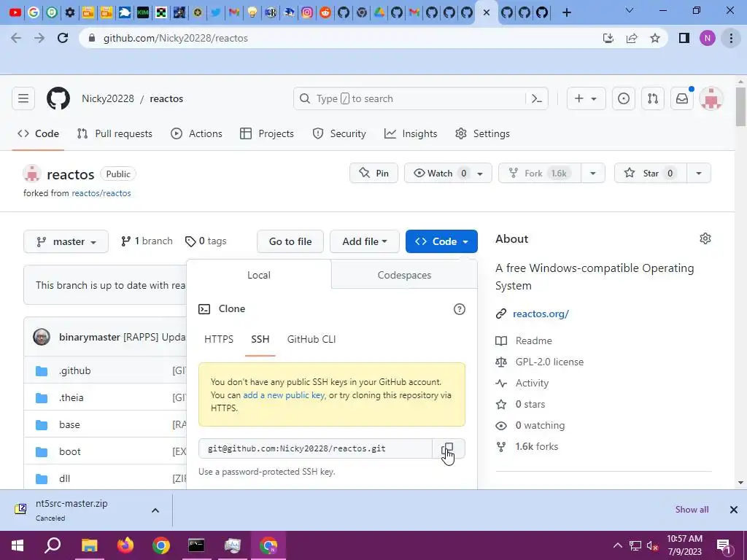Go back to the previous page
This screenshot has width=747, height=560.
(x=16, y=38)
